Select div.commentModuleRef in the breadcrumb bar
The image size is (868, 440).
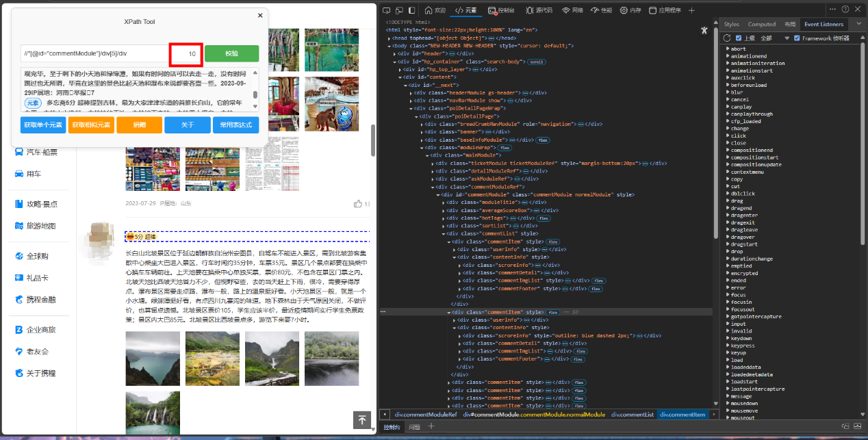426,415
